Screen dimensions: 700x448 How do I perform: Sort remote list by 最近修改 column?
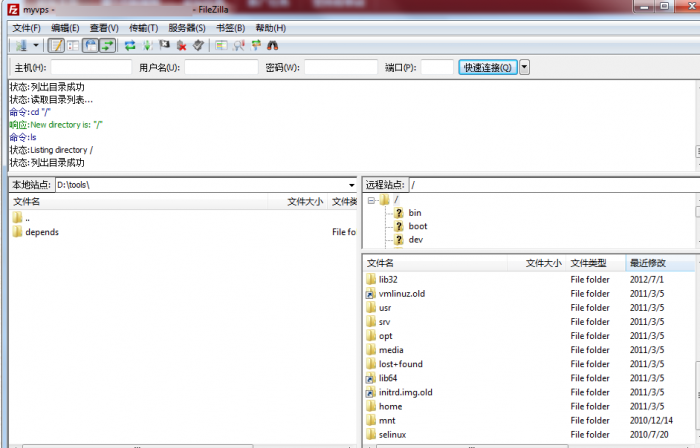click(660, 263)
